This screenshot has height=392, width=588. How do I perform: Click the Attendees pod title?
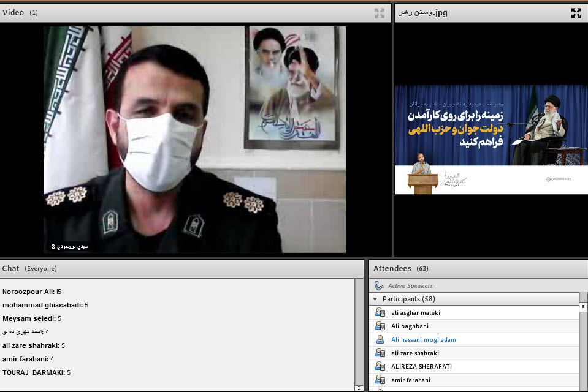(x=392, y=269)
